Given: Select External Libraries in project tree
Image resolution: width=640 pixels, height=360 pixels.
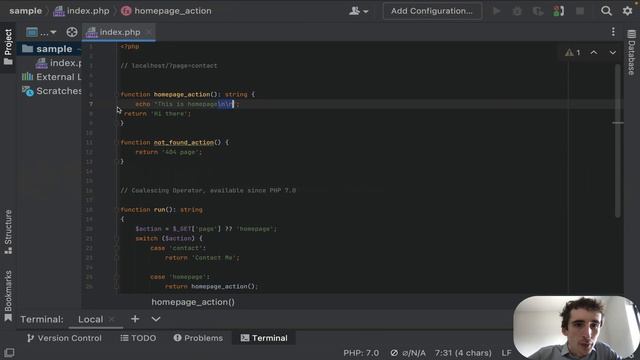Looking at the screenshot, I should point(51,77).
